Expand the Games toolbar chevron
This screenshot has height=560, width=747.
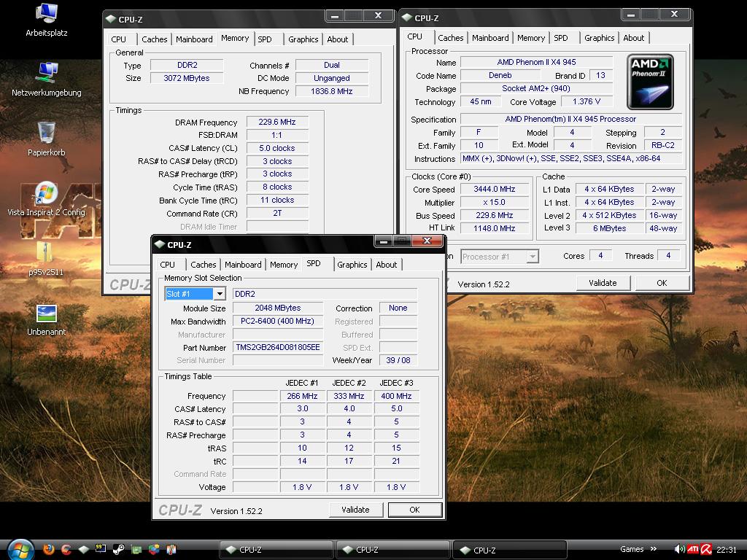tap(655, 550)
